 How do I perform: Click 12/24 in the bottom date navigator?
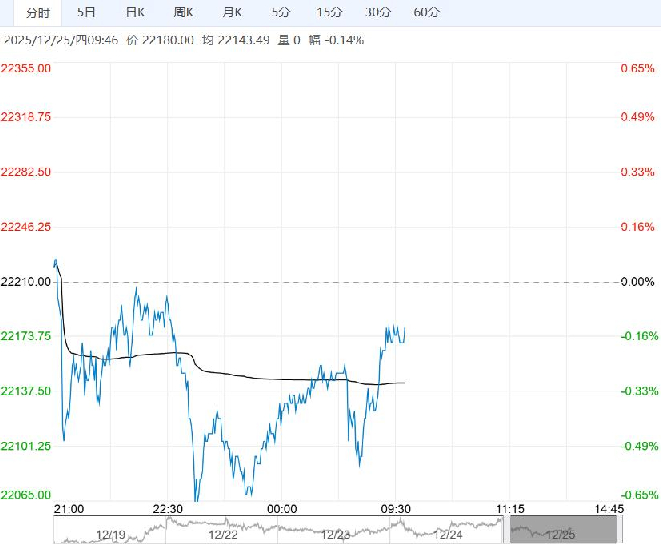point(449,533)
